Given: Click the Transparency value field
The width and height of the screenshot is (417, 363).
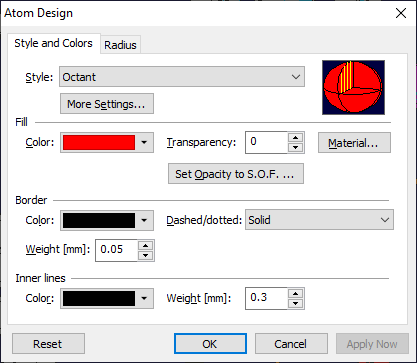Looking at the screenshot, I should (x=266, y=142).
